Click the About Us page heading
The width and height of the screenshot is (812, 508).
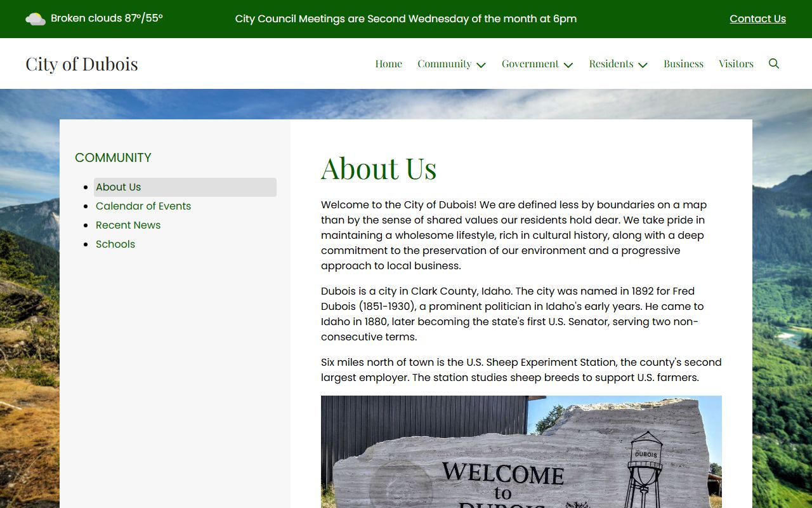coord(379,168)
